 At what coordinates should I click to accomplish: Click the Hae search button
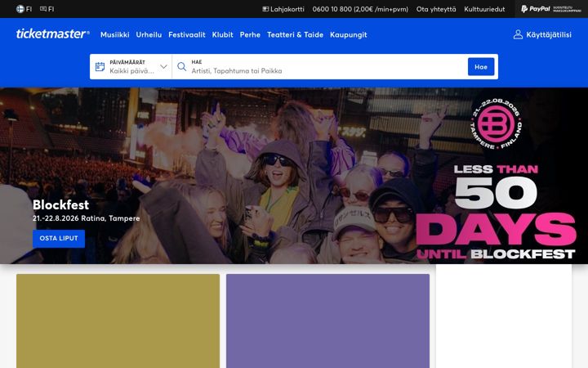click(x=481, y=67)
